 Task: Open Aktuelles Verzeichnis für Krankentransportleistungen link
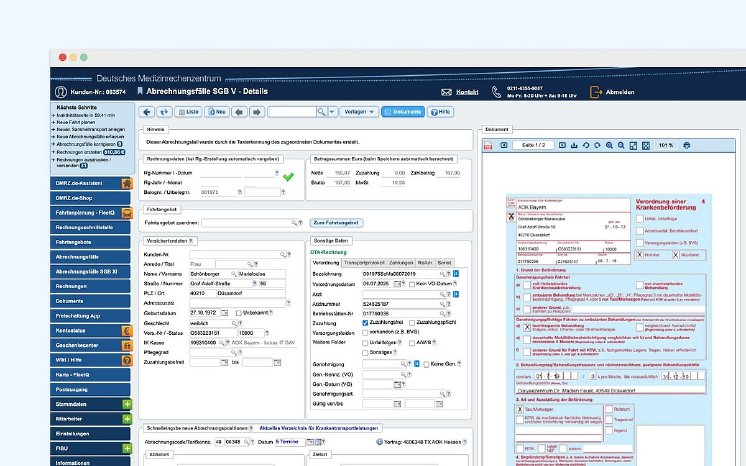click(318, 428)
